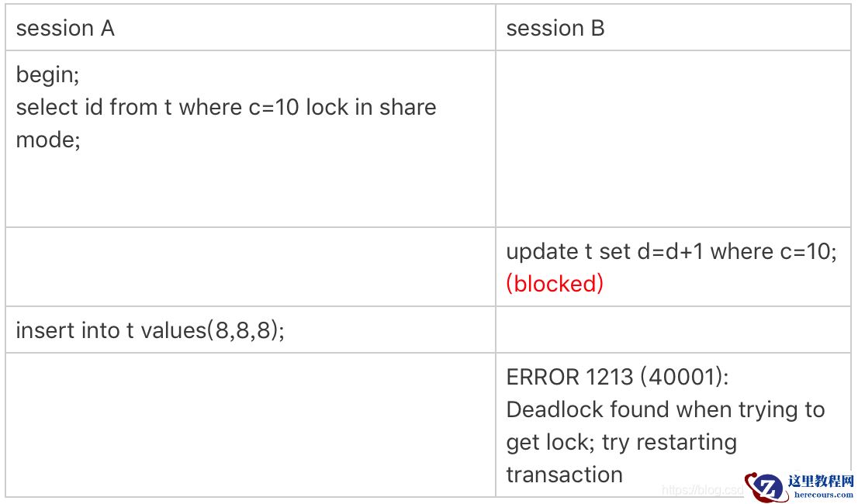This screenshot has height=504, width=858.
Task: Click the ERROR 1213 (40001) line
Action: (618, 377)
